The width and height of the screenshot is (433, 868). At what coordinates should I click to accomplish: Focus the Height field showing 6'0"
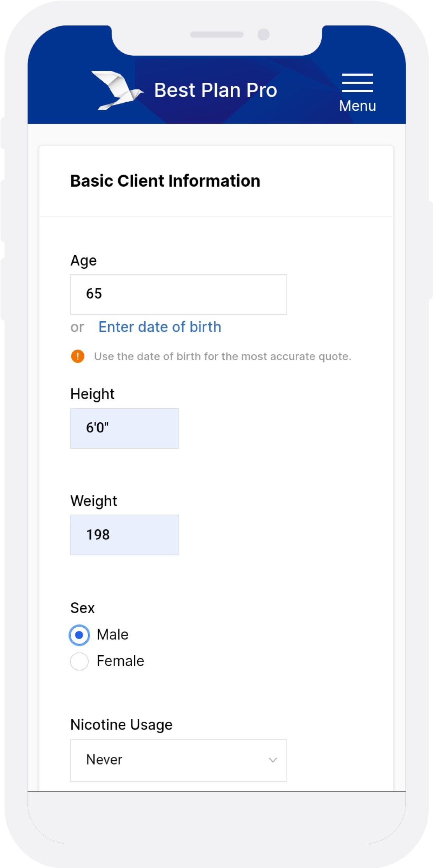coord(124,428)
